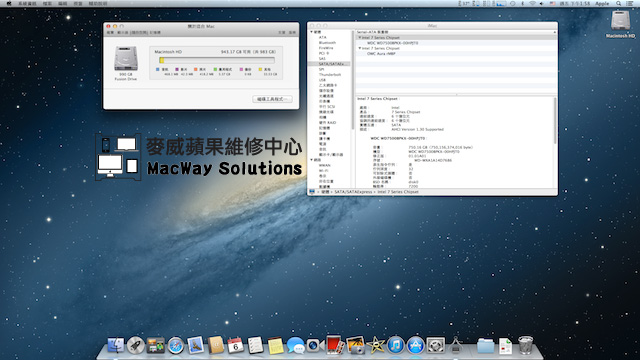The height and width of the screenshot is (360, 640).
Task: Open Calendar icon in the Dock
Action: (x=236, y=345)
